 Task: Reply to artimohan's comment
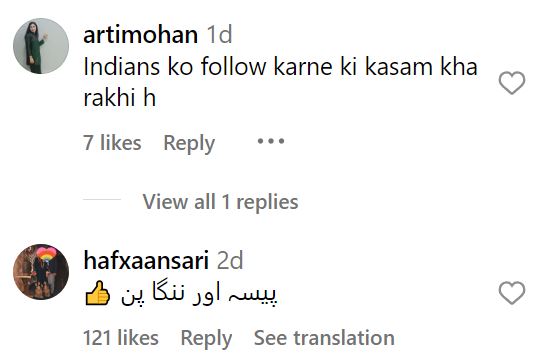pyautogui.click(x=189, y=143)
